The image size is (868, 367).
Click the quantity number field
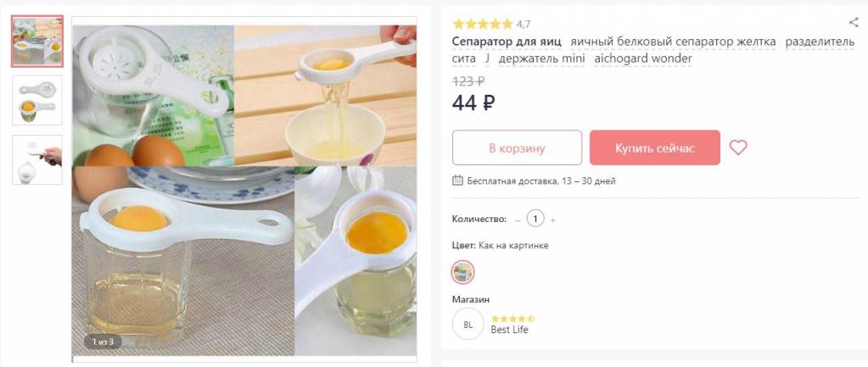[535, 219]
